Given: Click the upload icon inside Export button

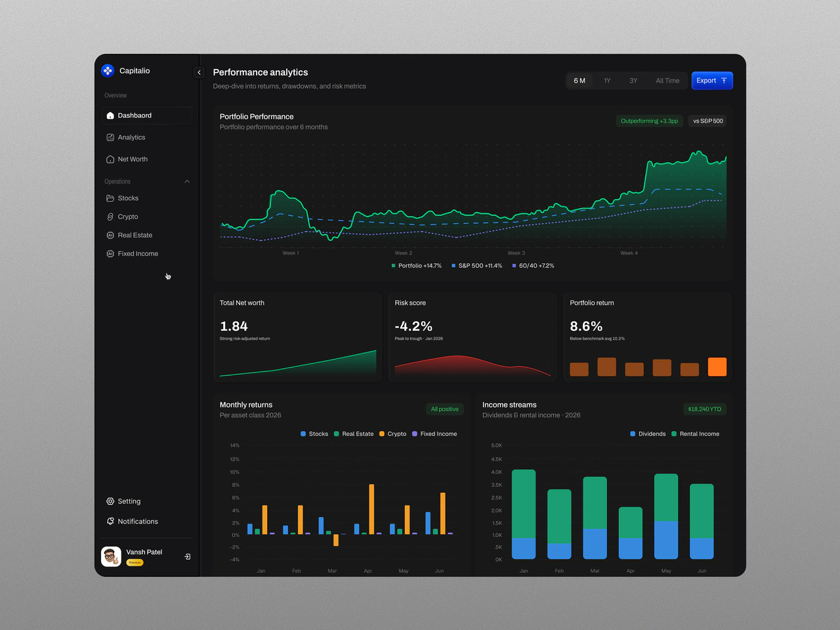Looking at the screenshot, I should [x=724, y=81].
